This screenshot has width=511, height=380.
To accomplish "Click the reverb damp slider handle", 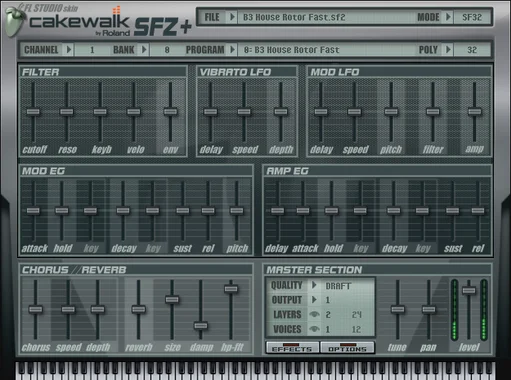I will [201, 325].
